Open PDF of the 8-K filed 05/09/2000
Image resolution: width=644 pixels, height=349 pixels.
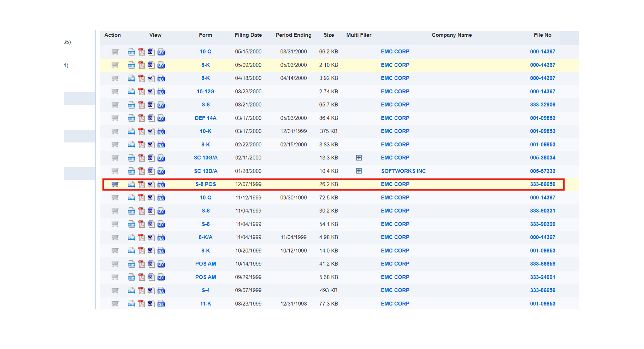[141, 65]
